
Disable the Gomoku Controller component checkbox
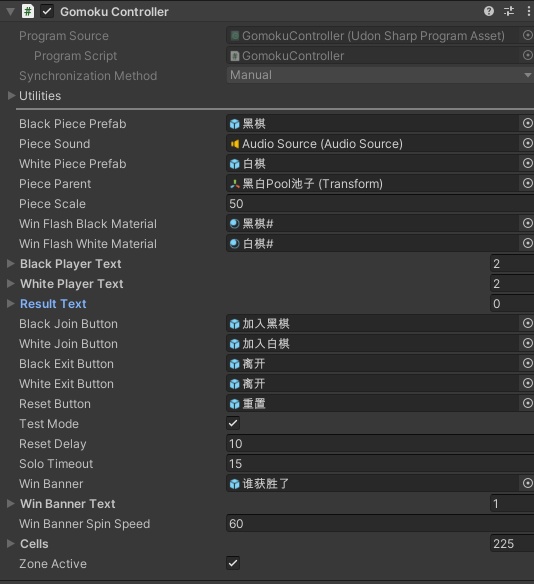click(x=47, y=11)
